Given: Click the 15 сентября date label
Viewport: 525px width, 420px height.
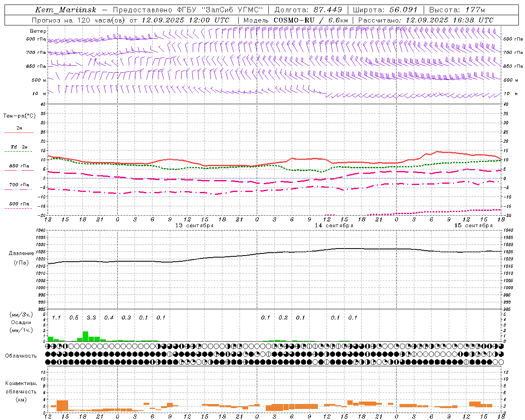Looking at the screenshot, I should click(x=473, y=225).
